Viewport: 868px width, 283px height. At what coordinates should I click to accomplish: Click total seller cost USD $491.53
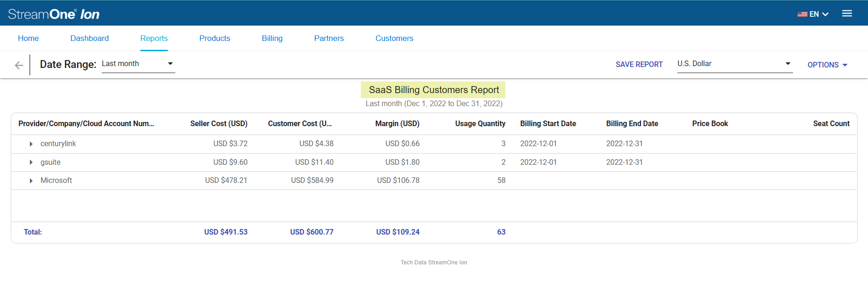pos(226,232)
